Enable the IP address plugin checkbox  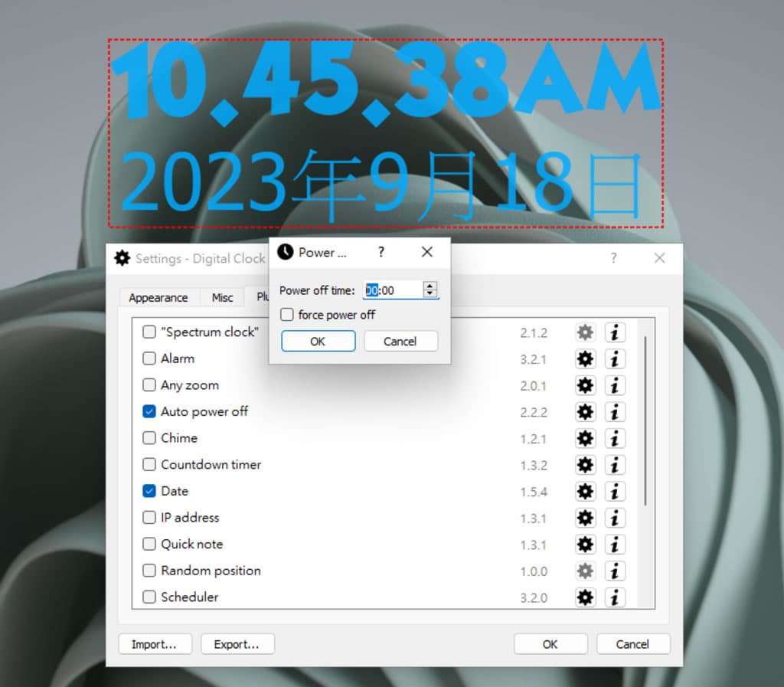(x=149, y=518)
